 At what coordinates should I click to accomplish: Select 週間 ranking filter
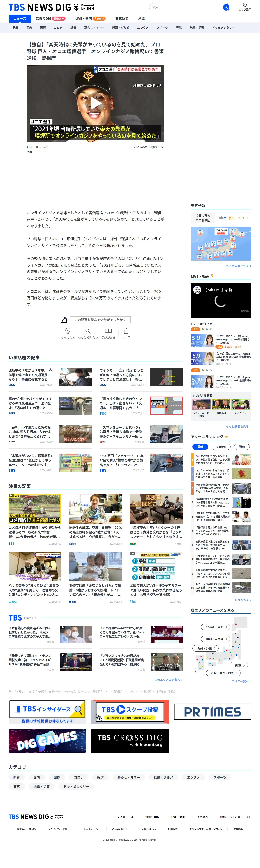242,447
